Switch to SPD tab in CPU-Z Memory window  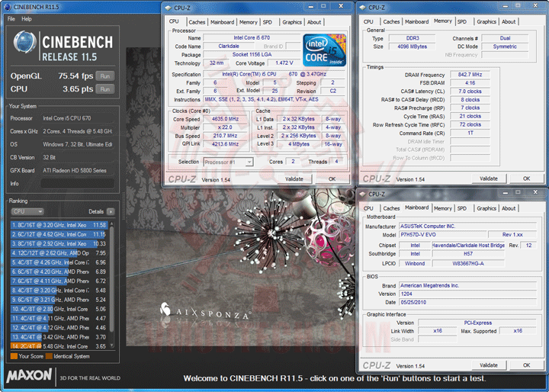(x=462, y=21)
